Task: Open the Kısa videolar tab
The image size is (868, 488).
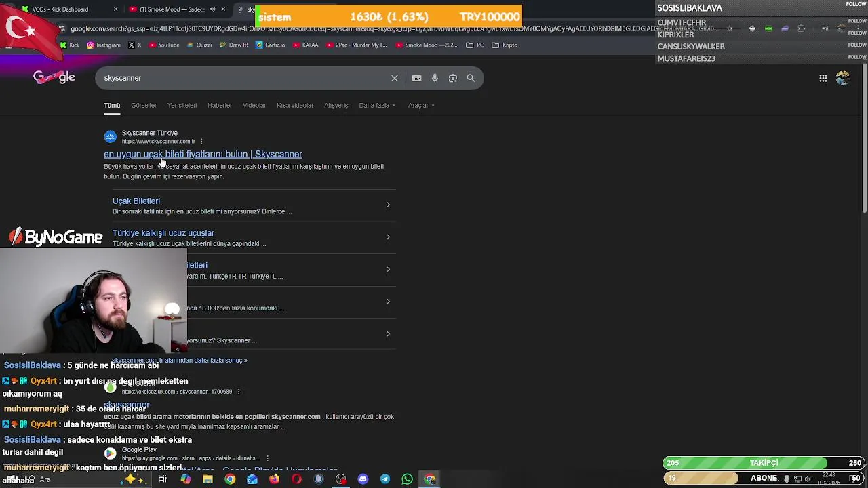Action: click(295, 105)
